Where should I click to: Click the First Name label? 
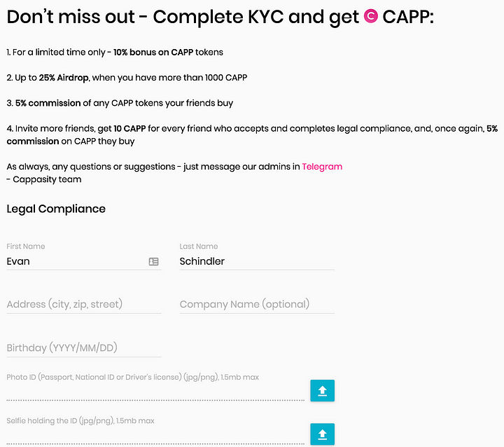tap(26, 246)
